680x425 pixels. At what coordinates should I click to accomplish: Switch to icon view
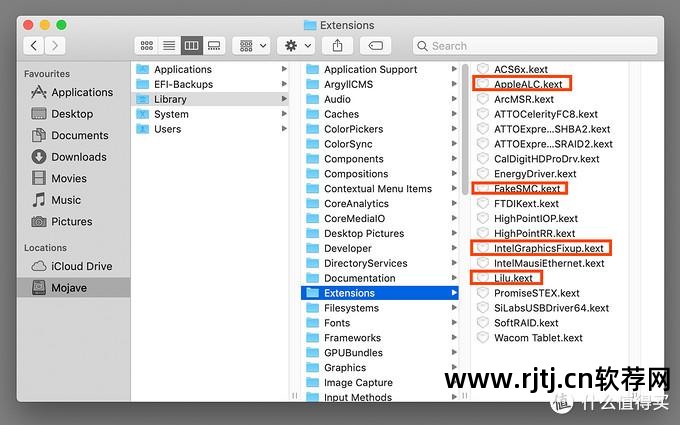[147, 46]
